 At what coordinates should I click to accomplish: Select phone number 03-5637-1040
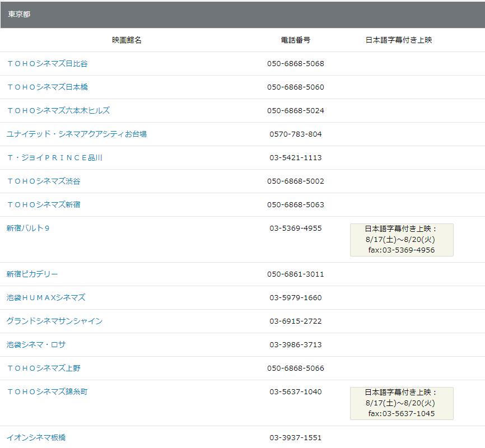[x=295, y=391]
